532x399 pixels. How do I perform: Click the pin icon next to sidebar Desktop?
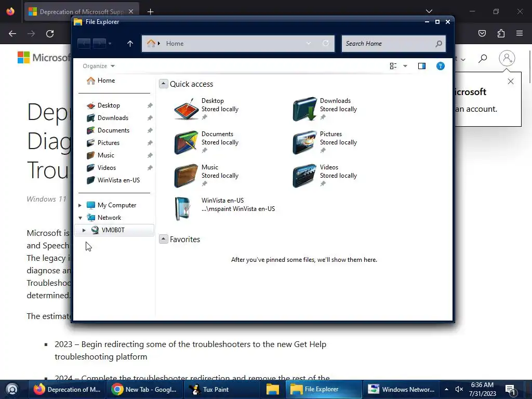[150, 105]
